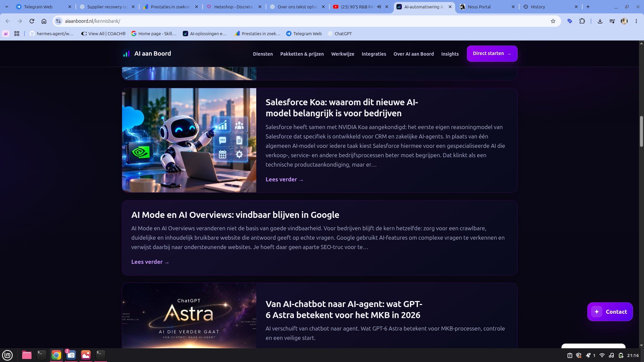The width and height of the screenshot is (644, 362).
Task: Click the ChatGPT Astra article thumbnail
Action: 189,315
